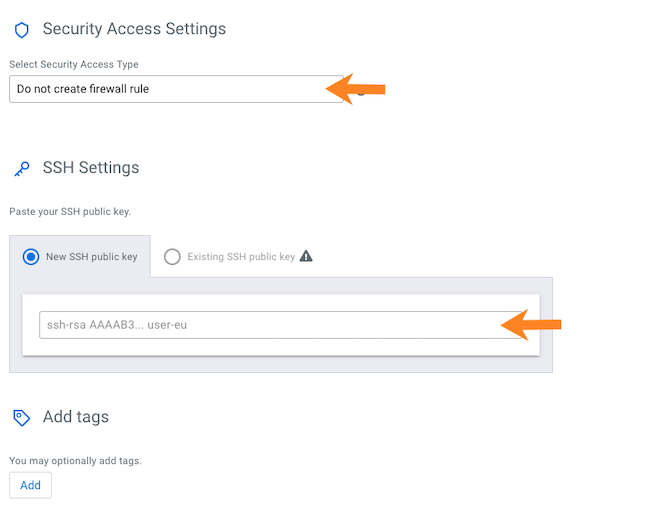Select the New SSH public key radio button
This screenshot has height=506, width=650.
(x=31, y=257)
